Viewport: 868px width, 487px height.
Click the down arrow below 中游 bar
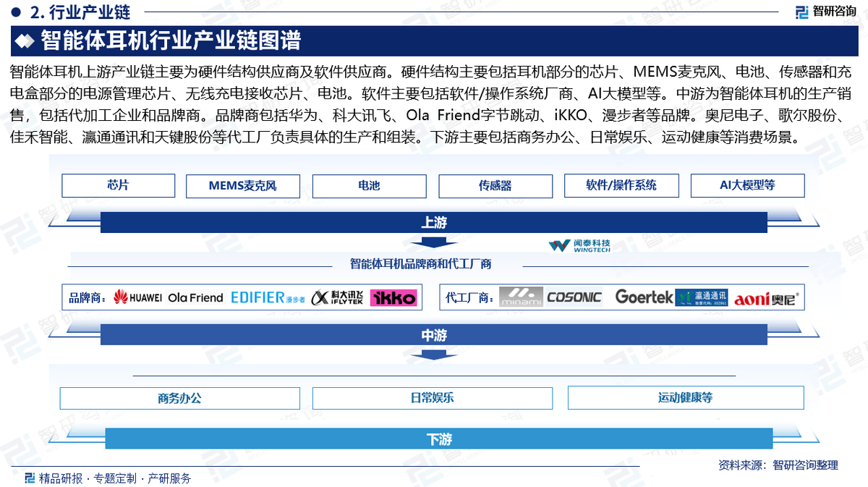pyautogui.click(x=433, y=354)
